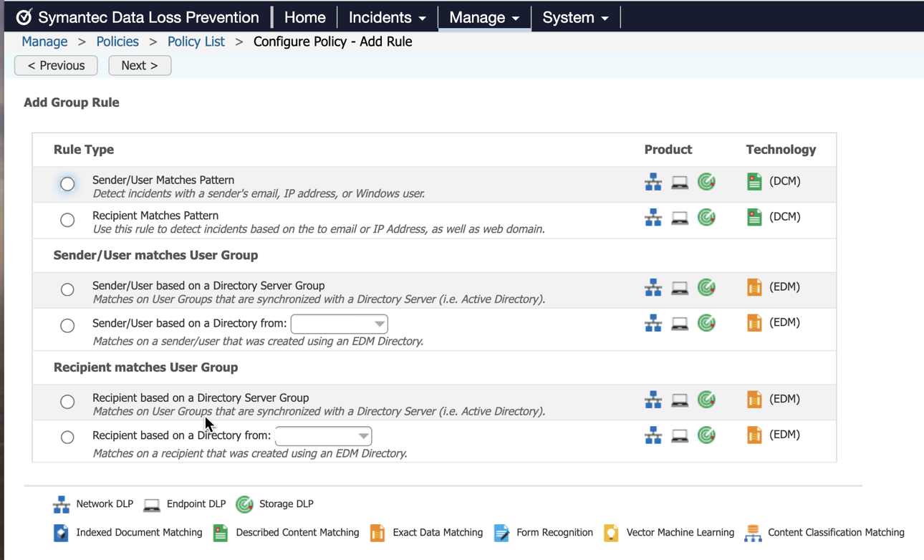The height and width of the screenshot is (560, 924).
Task: Click Content Classification Matching legend icon
Action: click(753, 533)
